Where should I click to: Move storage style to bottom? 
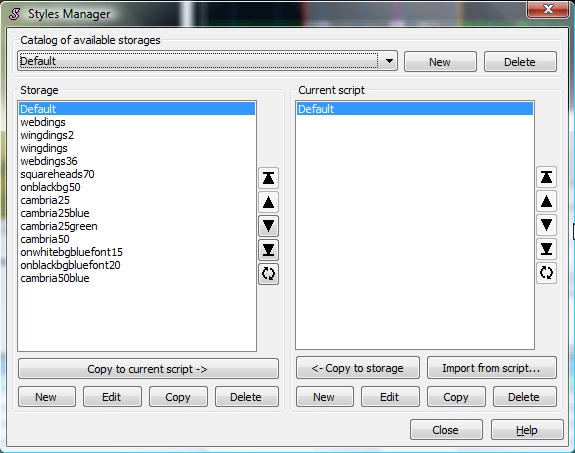click(268, 250)
